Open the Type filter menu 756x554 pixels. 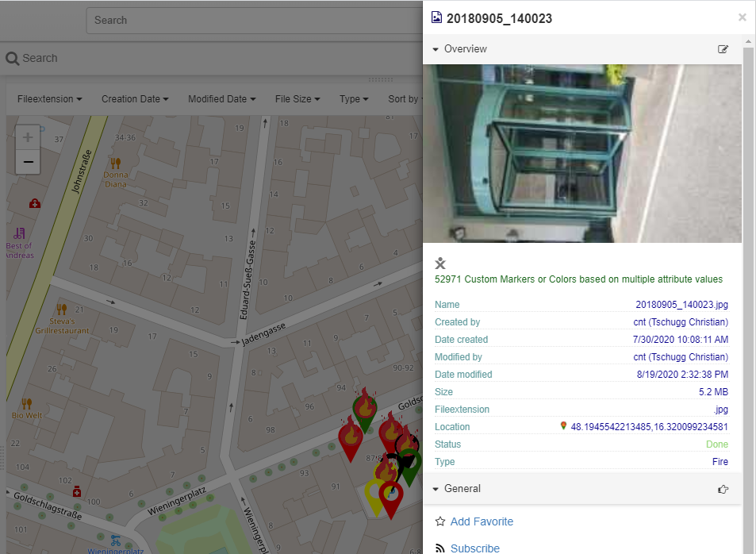[354, 99]
